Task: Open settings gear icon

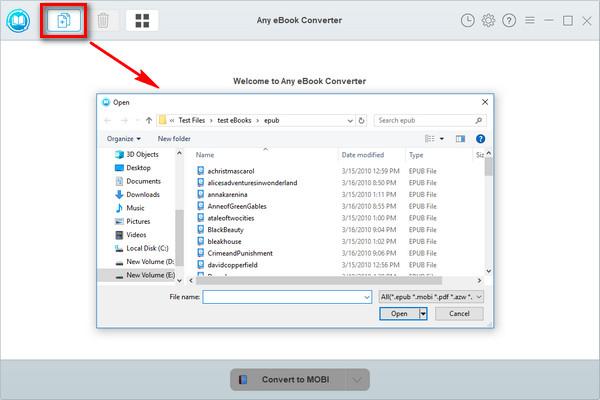Action: click(x=488, y=20)
